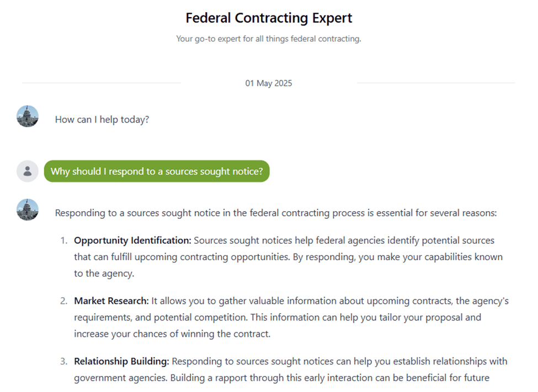Click "increase your chances of winning the contract" text
This screenshot has width=538, height=392.
point(172,334)
